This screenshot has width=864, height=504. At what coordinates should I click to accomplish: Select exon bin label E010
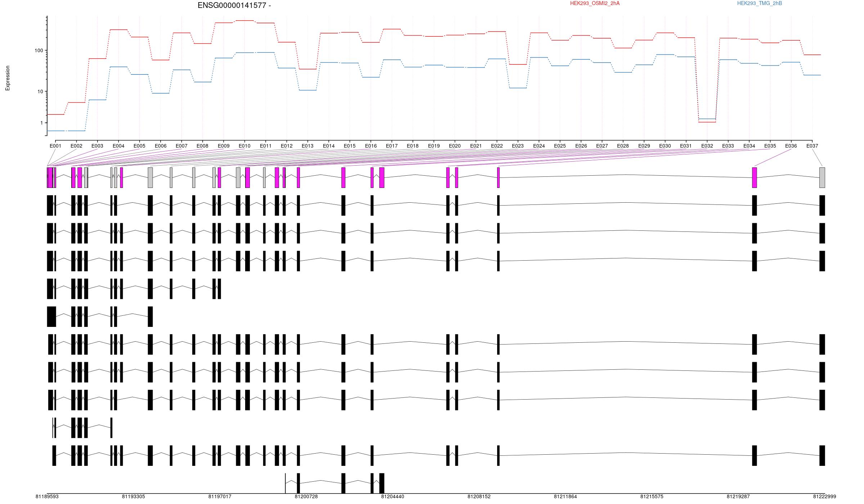coord(244,146)
